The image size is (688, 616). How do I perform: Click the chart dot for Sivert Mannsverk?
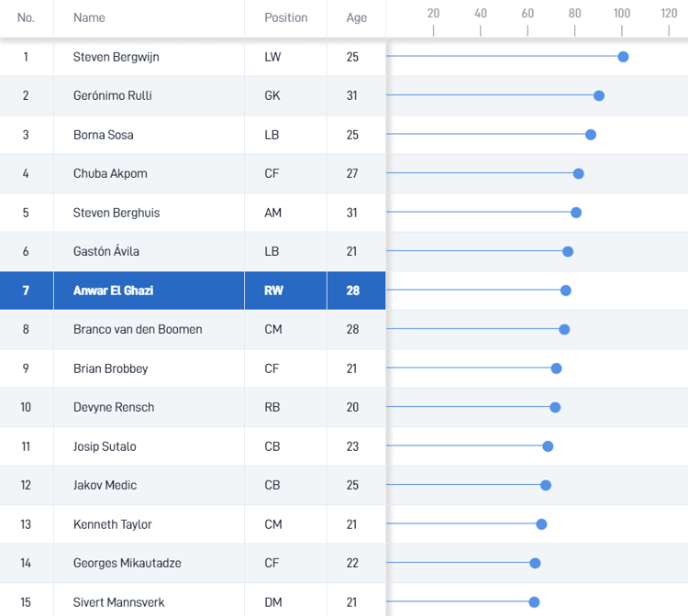tap(534, 602)
